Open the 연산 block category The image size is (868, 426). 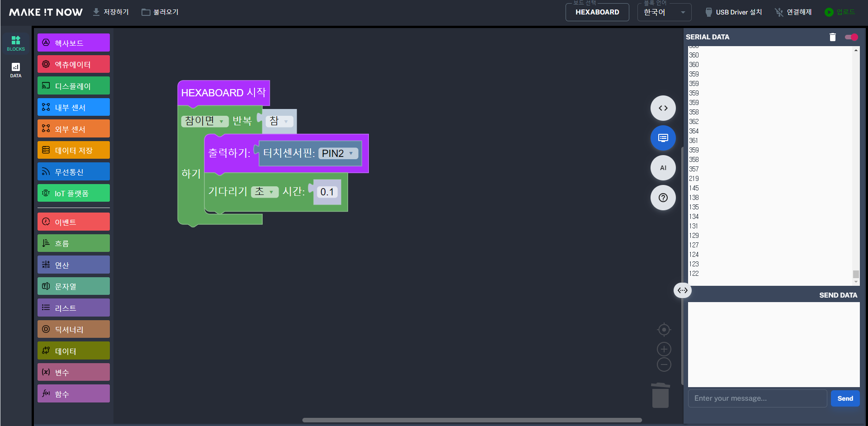(x=74, y=265)
